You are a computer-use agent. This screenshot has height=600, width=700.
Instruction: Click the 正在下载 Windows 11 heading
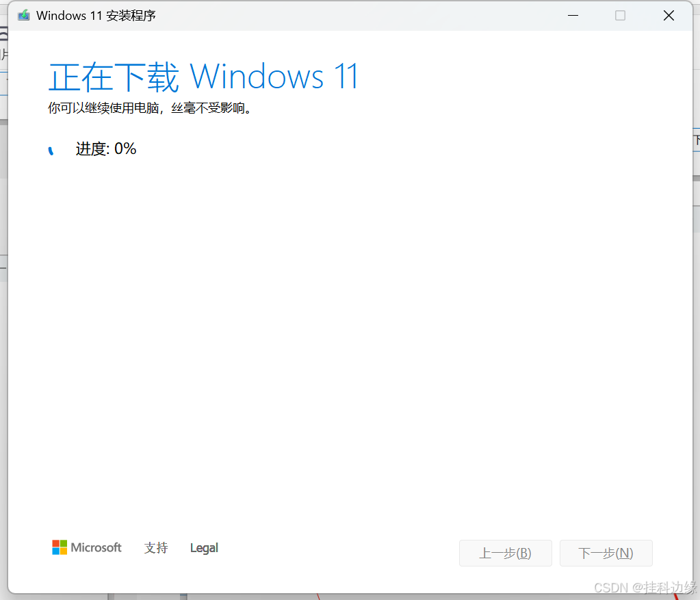pyautogui.click(x=203, y=77)
